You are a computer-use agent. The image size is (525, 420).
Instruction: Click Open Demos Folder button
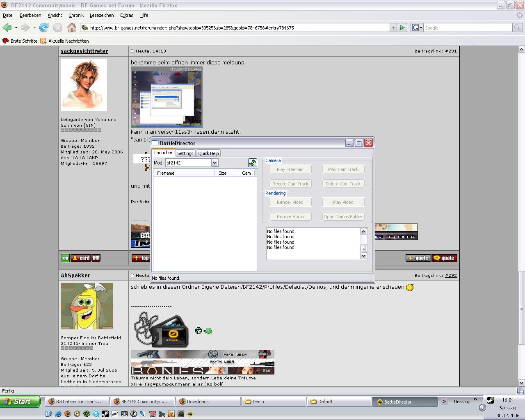(343, 217)
